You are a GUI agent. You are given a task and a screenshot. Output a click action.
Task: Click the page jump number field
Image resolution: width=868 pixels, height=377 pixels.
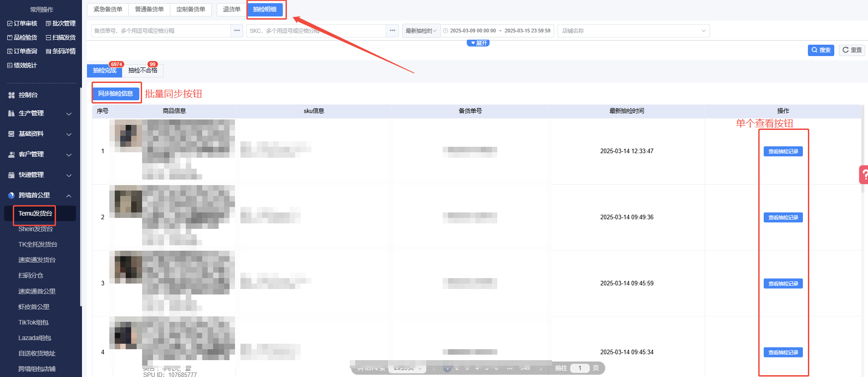(x=580, y=368)
